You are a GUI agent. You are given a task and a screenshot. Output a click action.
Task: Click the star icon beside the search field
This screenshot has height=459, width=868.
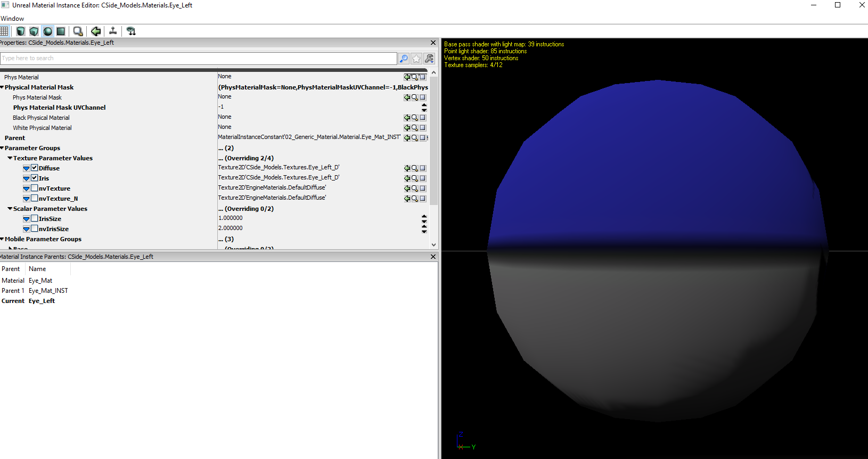pyautogui.click(x=416, y=59)
